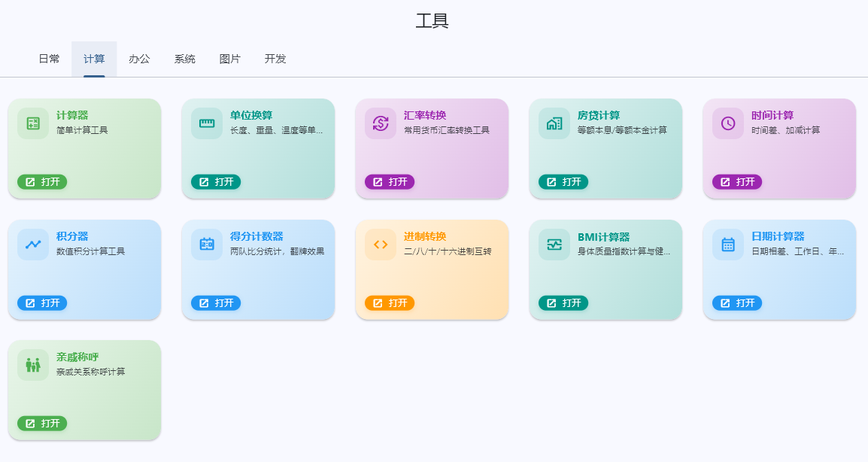Image resolution: width=868 pixels, height=462 pixels.
Task: Click the ruler icon for 单位换算
Action: click(x=207, y=123)
